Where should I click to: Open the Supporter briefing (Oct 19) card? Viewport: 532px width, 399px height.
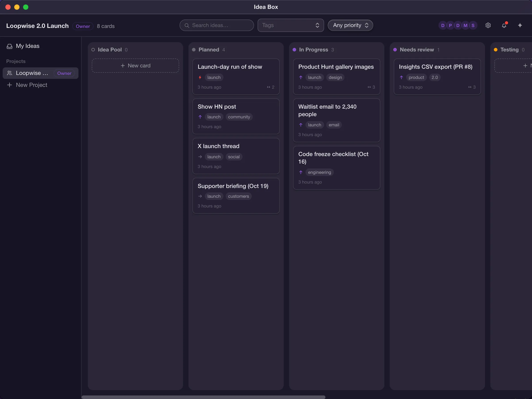pyautogui.click(x=236, y=196)
